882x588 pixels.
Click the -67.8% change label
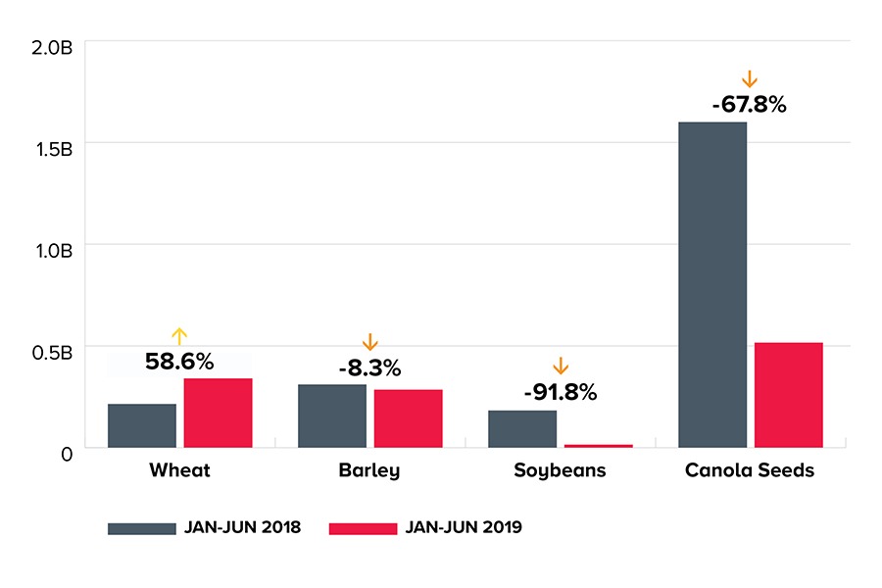[x=749, y=104]
